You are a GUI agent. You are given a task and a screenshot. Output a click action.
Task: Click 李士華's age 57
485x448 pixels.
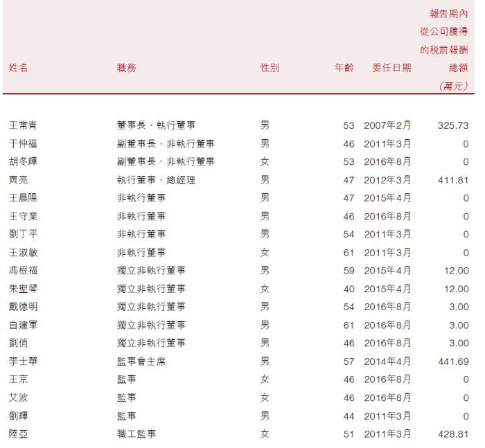(349, 361)
